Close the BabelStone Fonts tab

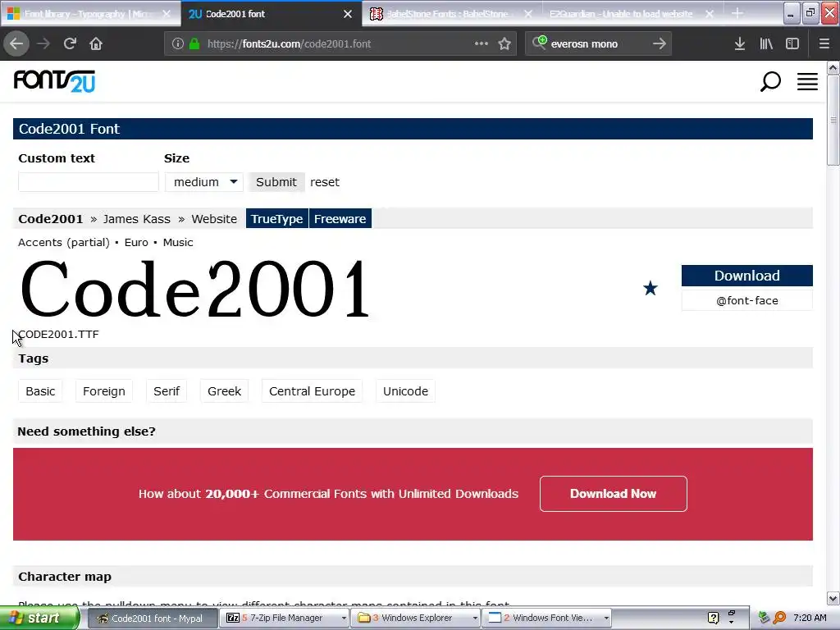pyautogui.click(x=528, y=14)
